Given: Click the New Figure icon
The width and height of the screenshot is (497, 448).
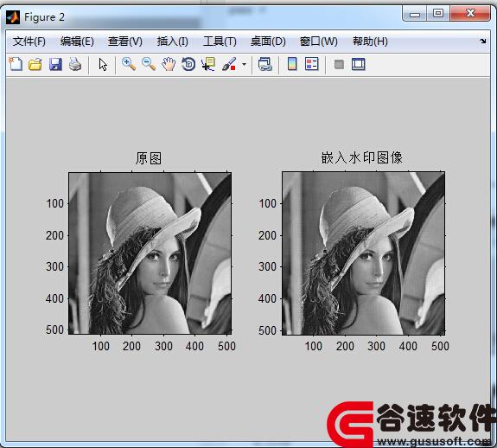Looking at the screenshot, I should pos(16,64).
